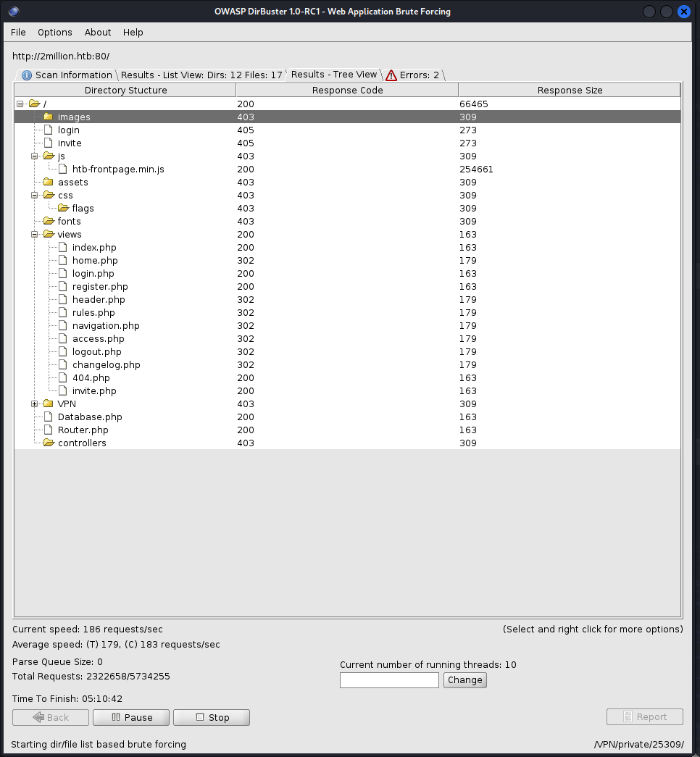Click the /VPN/private/25309/ status text

coord(638,745)
